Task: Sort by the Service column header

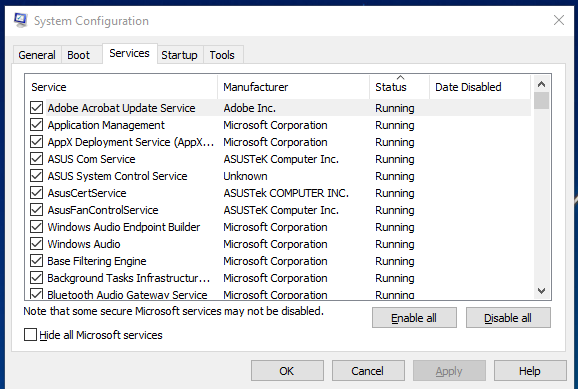Action: coord(122,87)
